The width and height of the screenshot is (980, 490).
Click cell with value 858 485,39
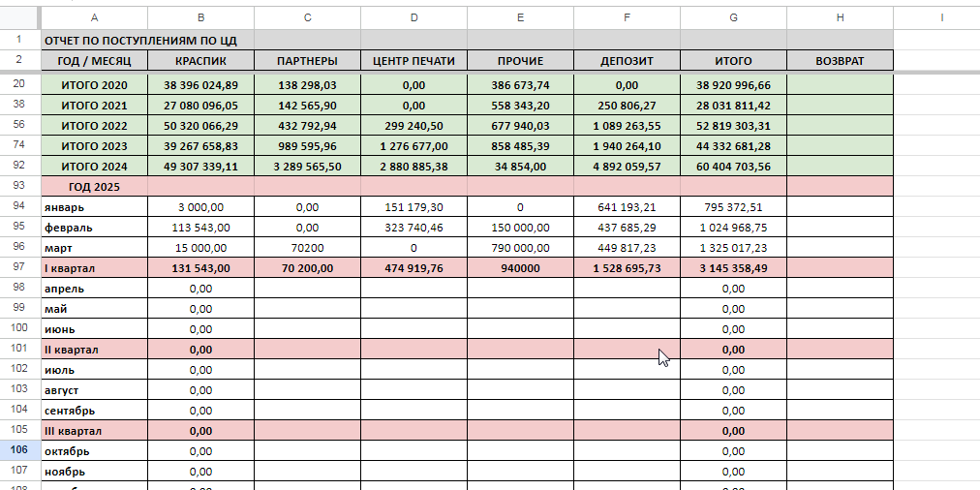[x=521, y=146]
